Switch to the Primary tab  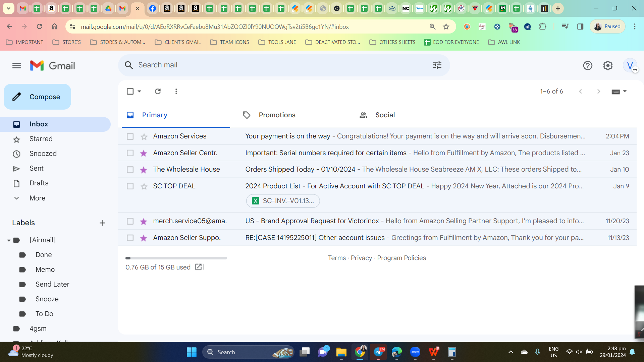tap(176, 115)
